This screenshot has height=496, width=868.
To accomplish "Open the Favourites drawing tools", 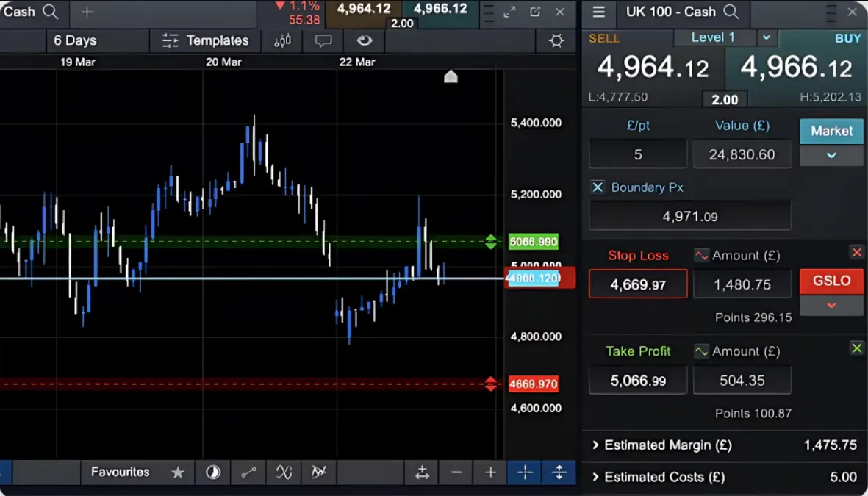I will (x=120, y=472).
